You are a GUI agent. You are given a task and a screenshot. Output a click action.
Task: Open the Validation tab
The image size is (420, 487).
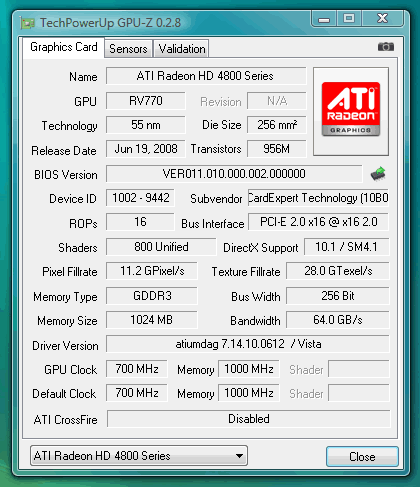(x=182, y=49)
